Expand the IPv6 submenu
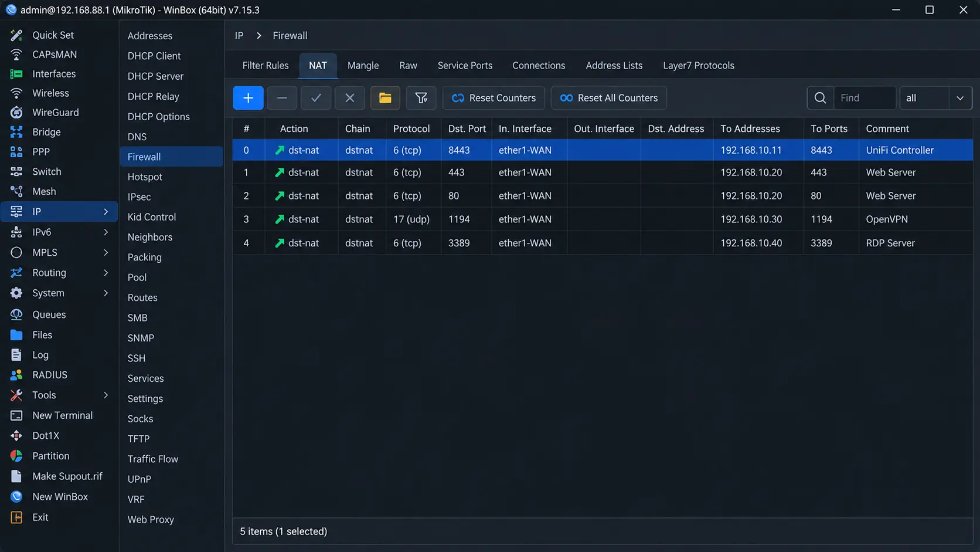 [106, 232]
